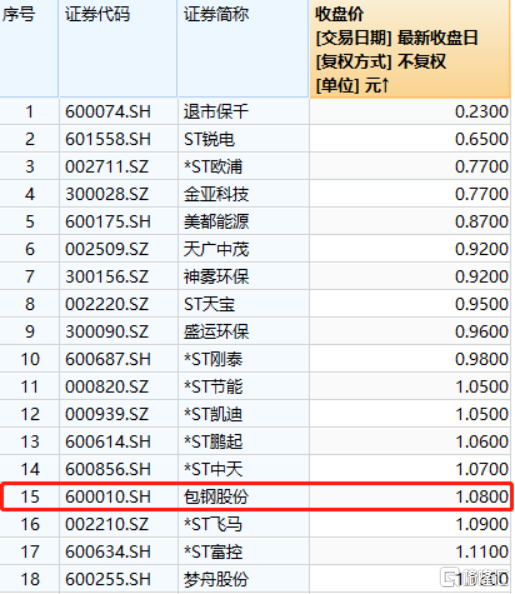
Task: Select stock name 神雾环保
Action: coord(216,277)
